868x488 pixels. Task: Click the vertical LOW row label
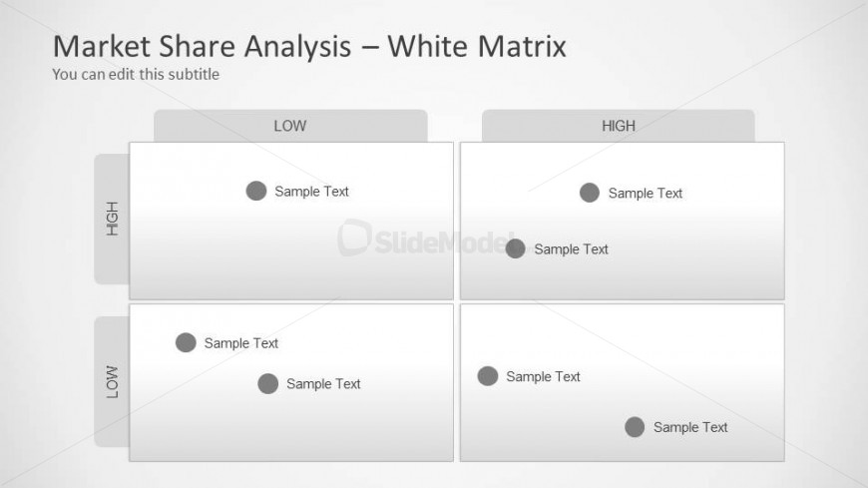click(x=112, y=381)
